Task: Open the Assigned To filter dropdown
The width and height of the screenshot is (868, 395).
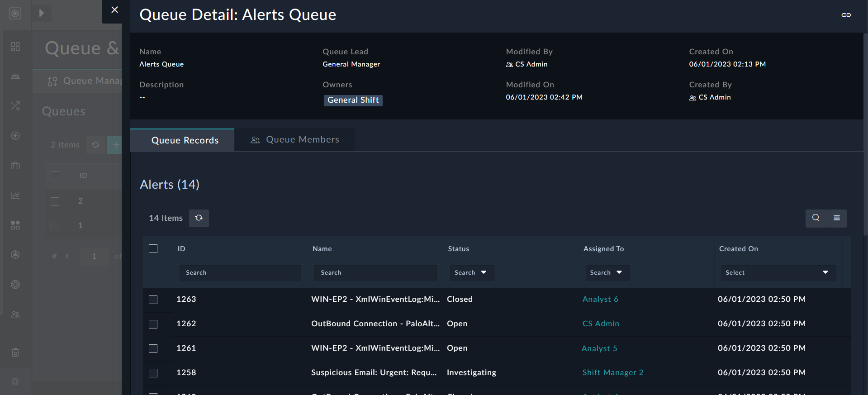Action: point(607,273)
